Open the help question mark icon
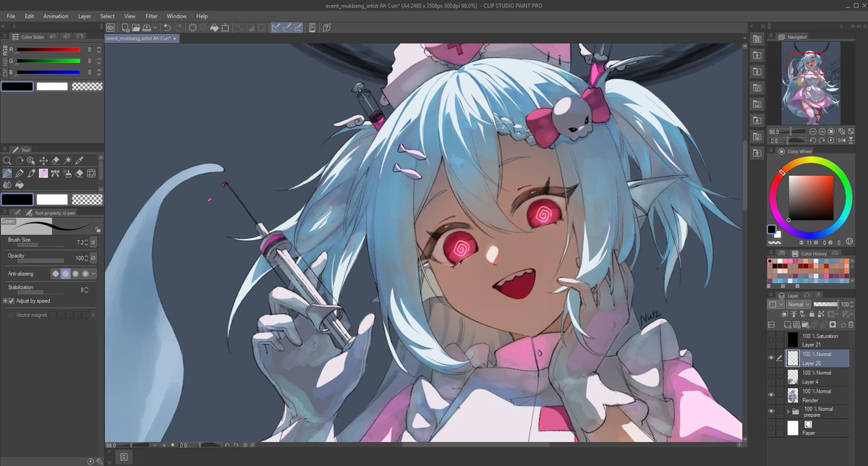Screen dimensions: 868x466 (x=327, y=27)
